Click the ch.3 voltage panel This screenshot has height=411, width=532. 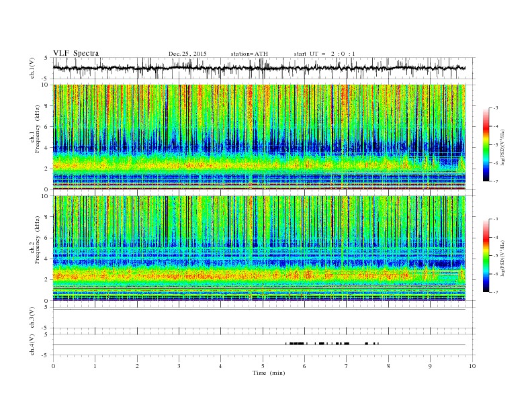coord(264,318)
